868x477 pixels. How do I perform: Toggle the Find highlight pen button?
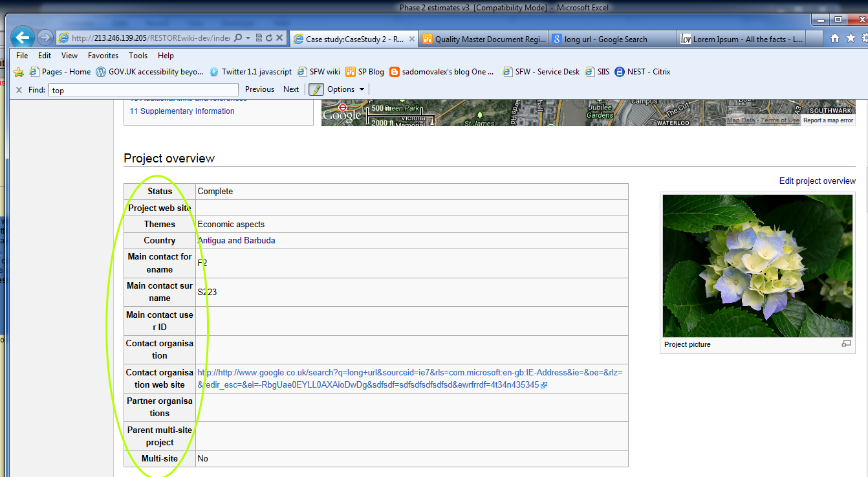click(x=316, y=89)
